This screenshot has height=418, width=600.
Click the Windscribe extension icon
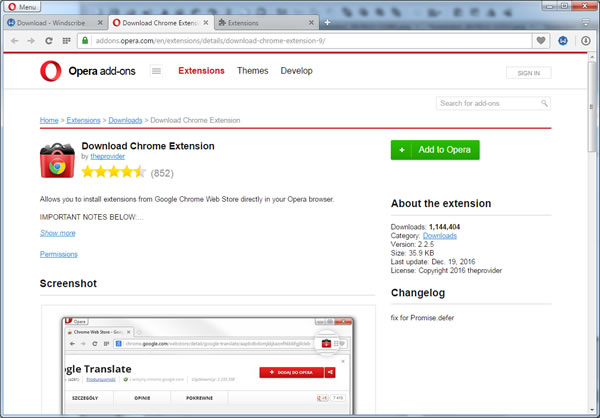click(562, 41)
